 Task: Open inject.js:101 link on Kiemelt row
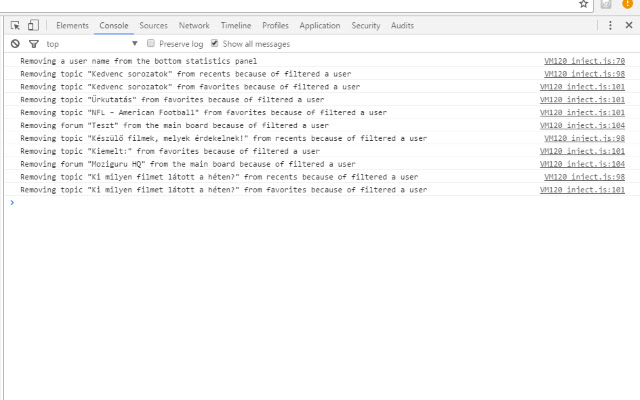tap(582, 151)
